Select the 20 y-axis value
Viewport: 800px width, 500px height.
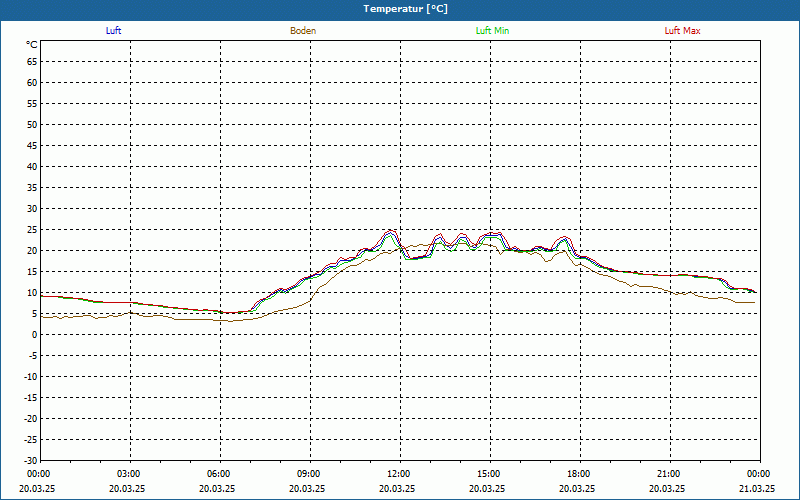(x=32, y=251)
